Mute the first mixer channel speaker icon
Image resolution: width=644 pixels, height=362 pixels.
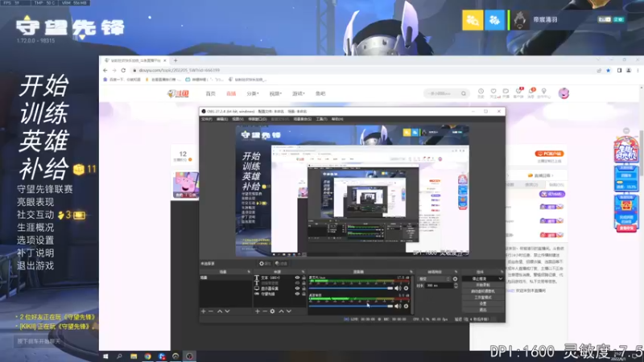coord(398,288)
